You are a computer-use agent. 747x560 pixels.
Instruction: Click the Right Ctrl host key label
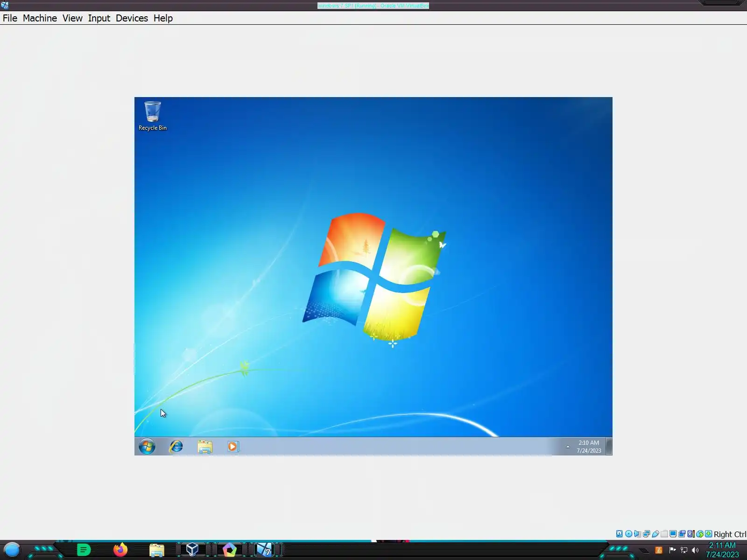tap(730, 534)
